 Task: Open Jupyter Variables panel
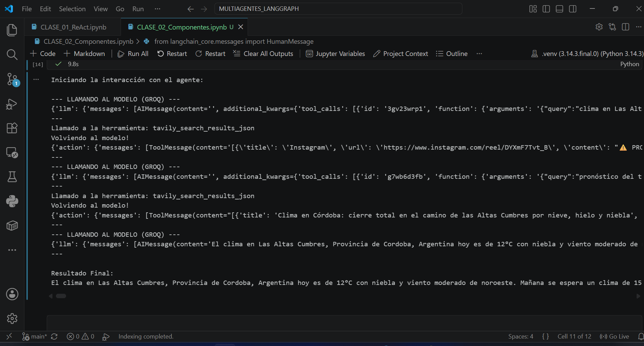[335, 54]
